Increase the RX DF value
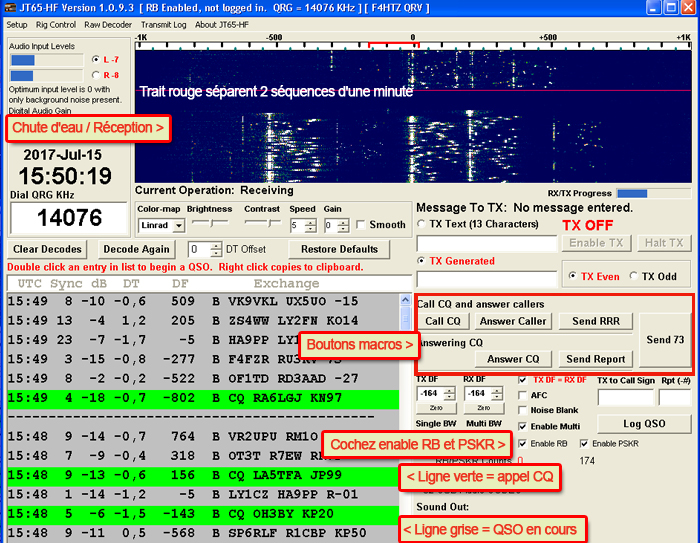 [x=496, y=391]
